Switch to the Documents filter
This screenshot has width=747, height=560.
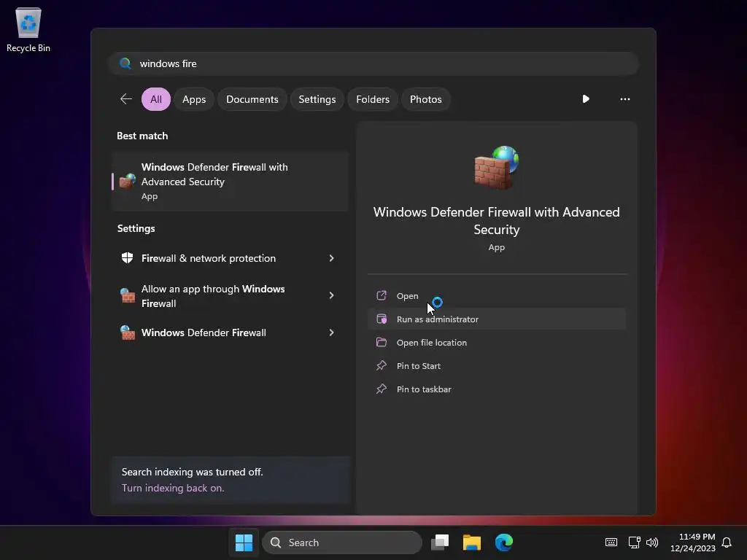(252, 99)
